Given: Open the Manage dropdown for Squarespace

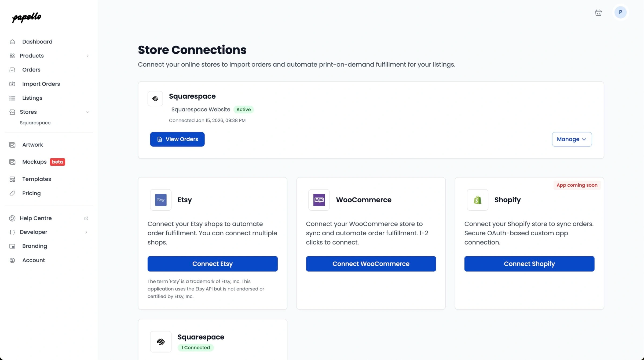Looking at the screenshot, I should pos(572,139).
